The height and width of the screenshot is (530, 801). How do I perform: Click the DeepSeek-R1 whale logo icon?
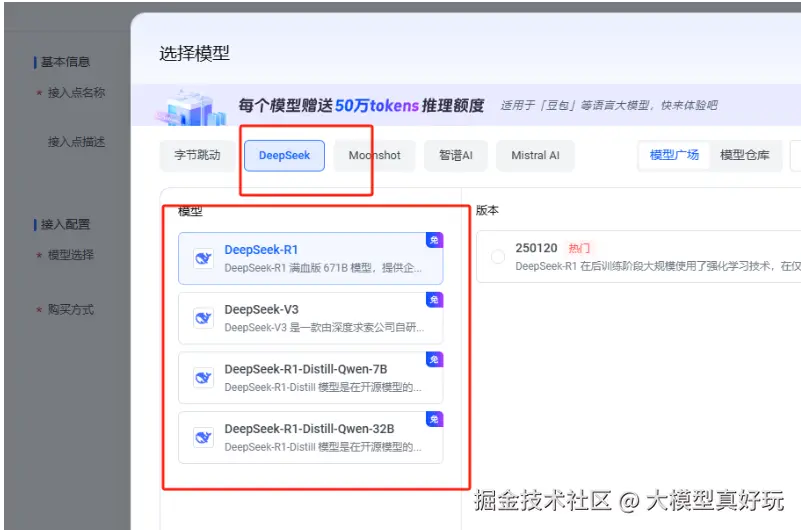tap(203, 258)
